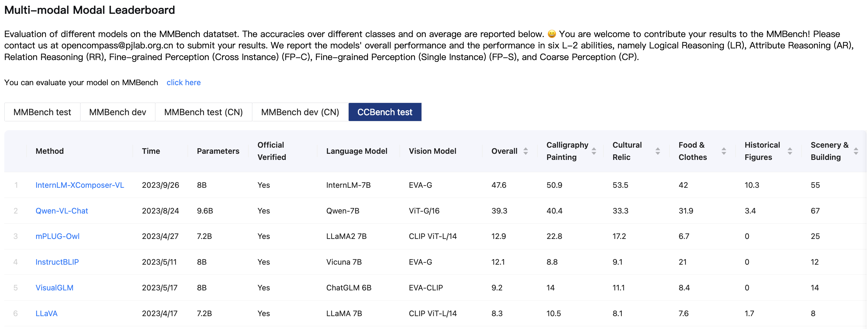The width and height of the screenshot is (868, 329).
Task: Sort table by Overall score
Action: click(x=525, y=151)
